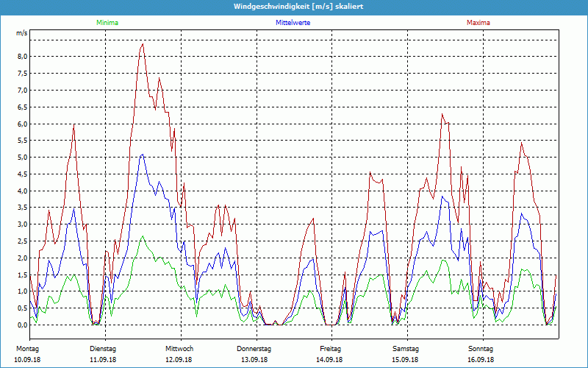Image resolution: width=588 pixels, height=368 pixels.
Task: Click the 12.09.18 date label
Action: click(x=179, y=360)
